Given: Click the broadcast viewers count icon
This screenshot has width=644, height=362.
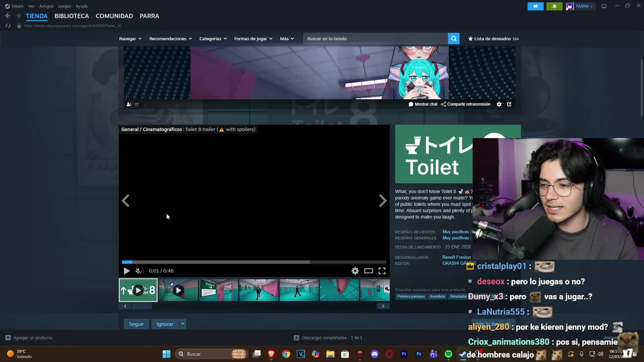Looking at the screenshot, I should click(129, 104).
